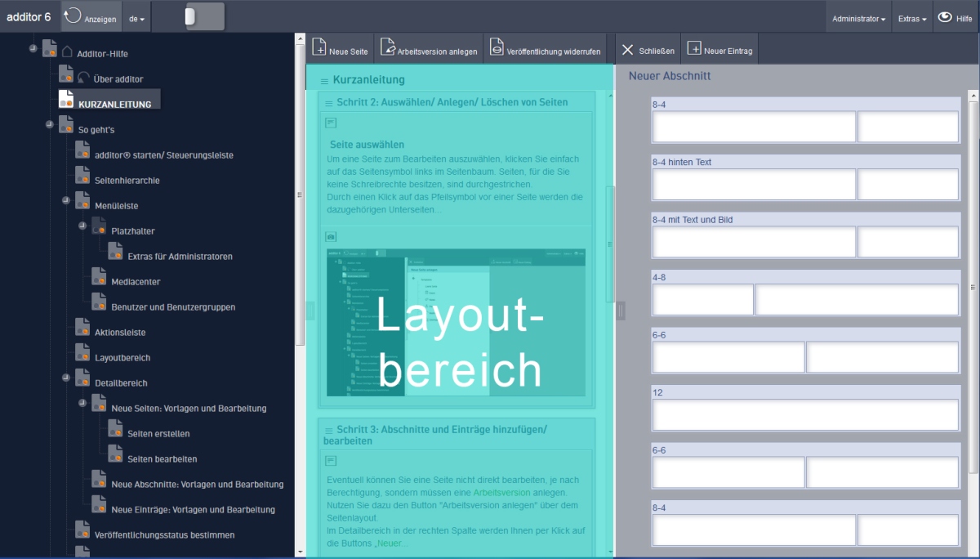
Task: Collapse the Platzhalter tree node
Action: (x=82, y=226)
